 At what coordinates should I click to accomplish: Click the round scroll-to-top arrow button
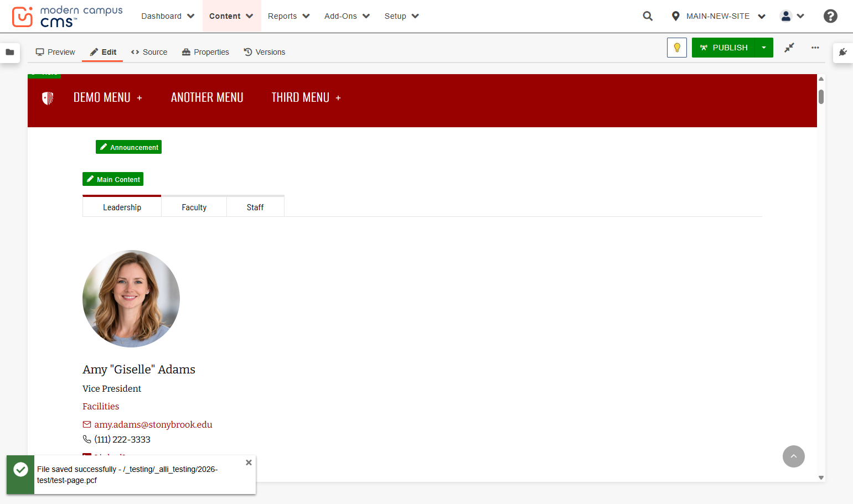click(x=794, y=456)
